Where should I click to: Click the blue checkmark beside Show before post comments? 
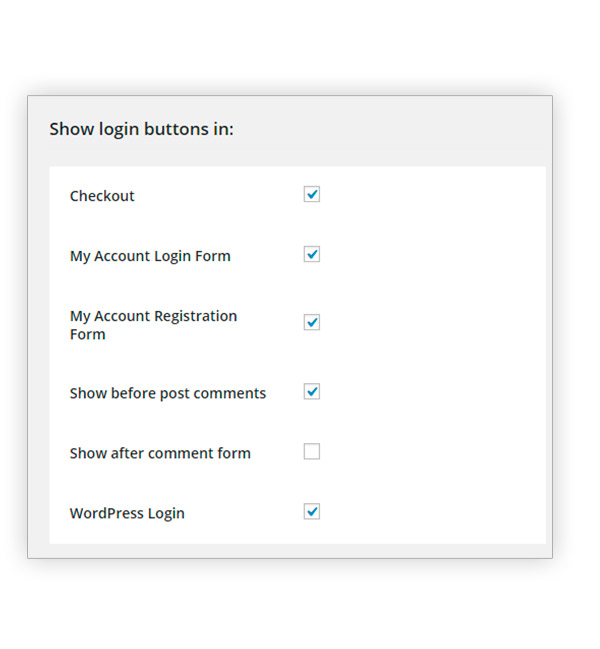point(312,391)
